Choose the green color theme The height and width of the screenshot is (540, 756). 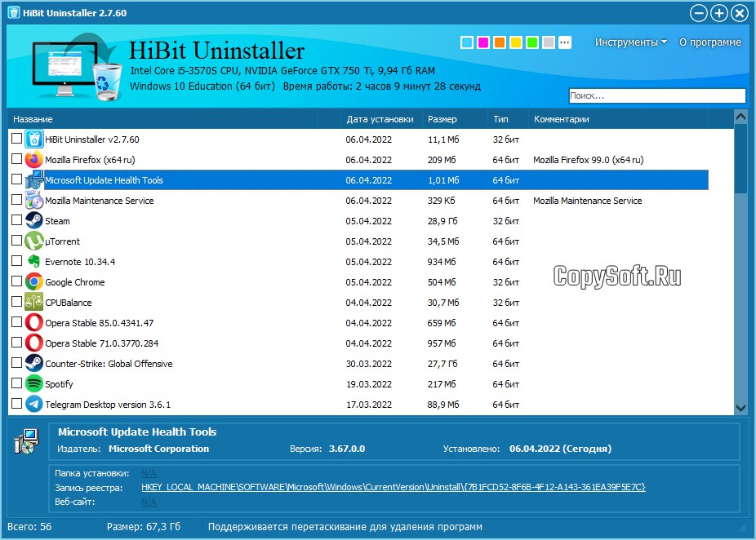point(532,42)
